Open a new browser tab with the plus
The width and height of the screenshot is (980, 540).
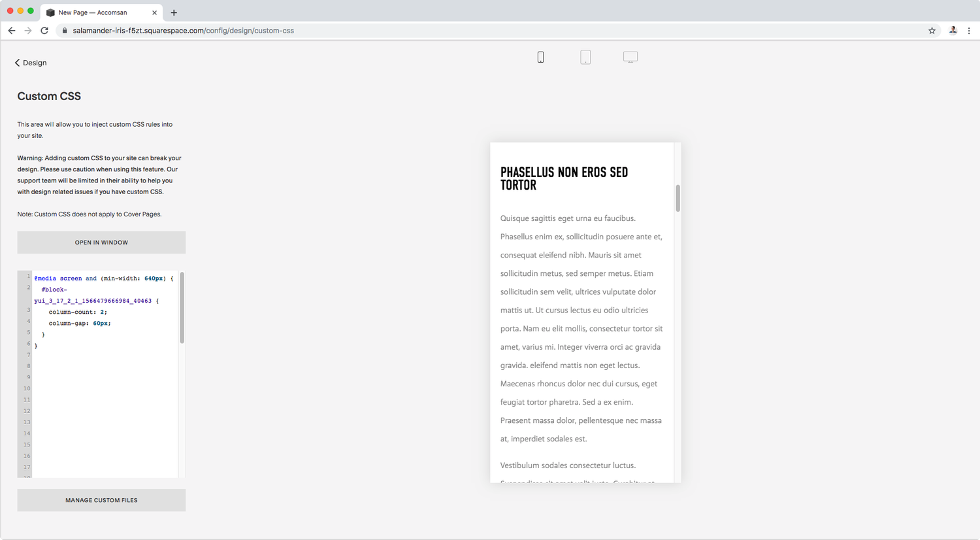[174, 12]
